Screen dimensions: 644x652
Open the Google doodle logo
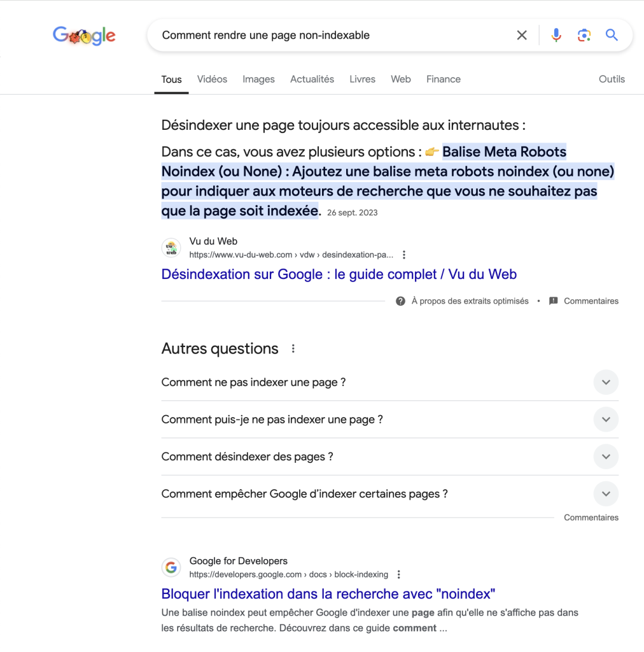[84, 36]
